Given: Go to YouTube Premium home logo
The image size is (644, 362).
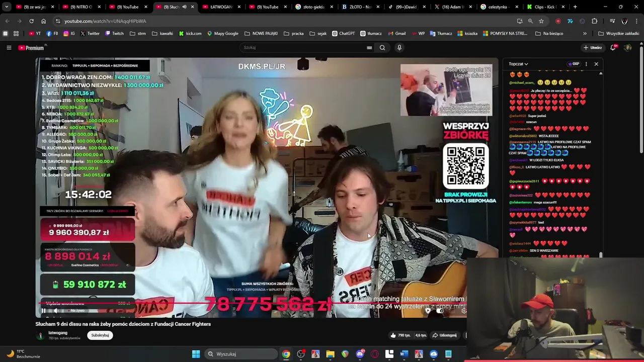Looking at the screenshot, I should tap(32, 48).
